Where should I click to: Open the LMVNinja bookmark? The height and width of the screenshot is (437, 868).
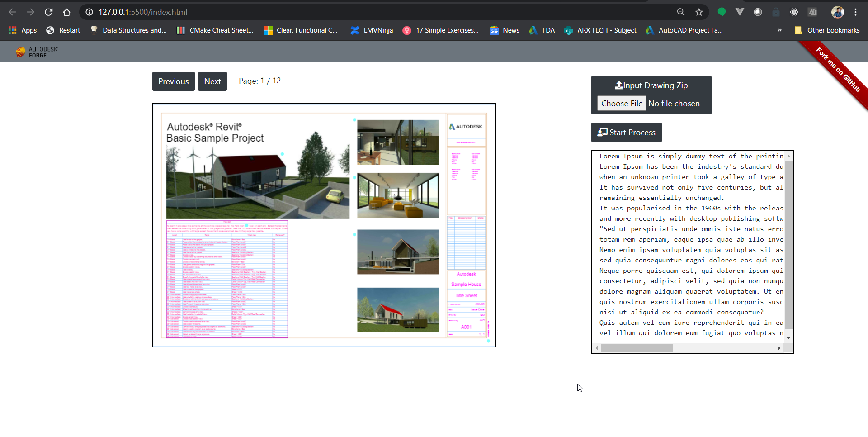[372, 30]
